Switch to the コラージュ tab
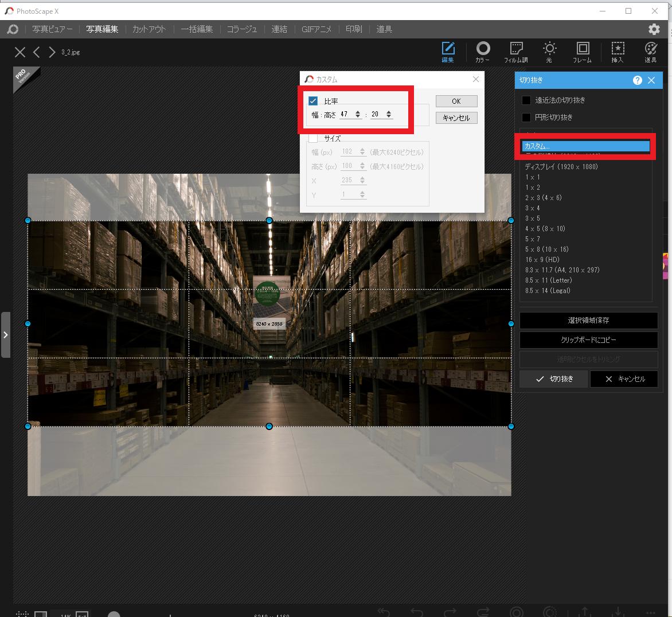Viewport: 672px width, 617px height. click(241, 29)
